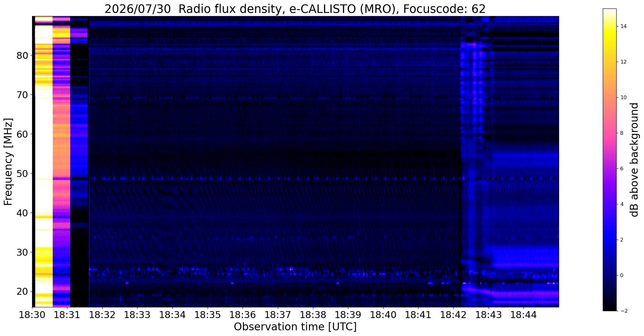Click the dB above background colorbar label
Viewport: 644px width, 336px height.
point(635,160)
